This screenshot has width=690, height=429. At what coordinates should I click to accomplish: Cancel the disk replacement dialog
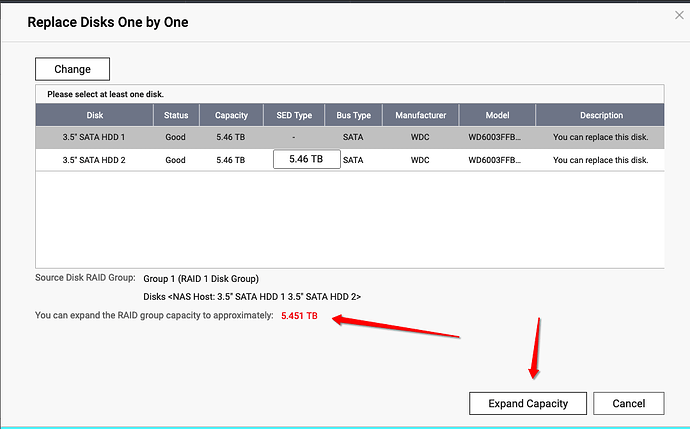pyautogui.click(x=628, y=403)
